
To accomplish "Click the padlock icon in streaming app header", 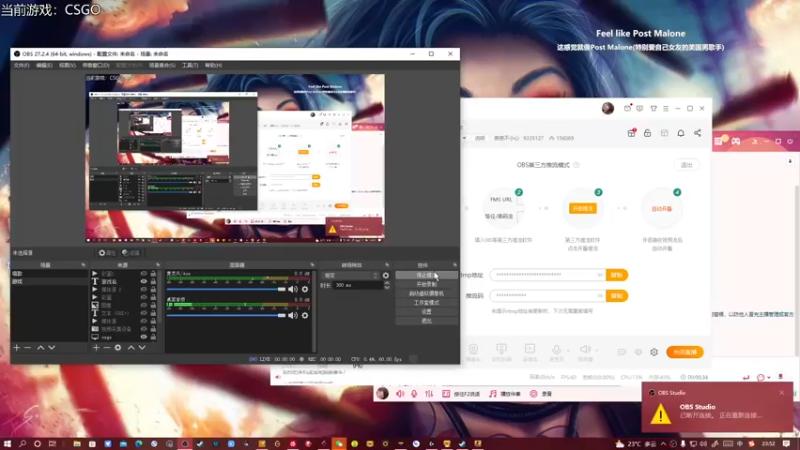I will (647, 133).
